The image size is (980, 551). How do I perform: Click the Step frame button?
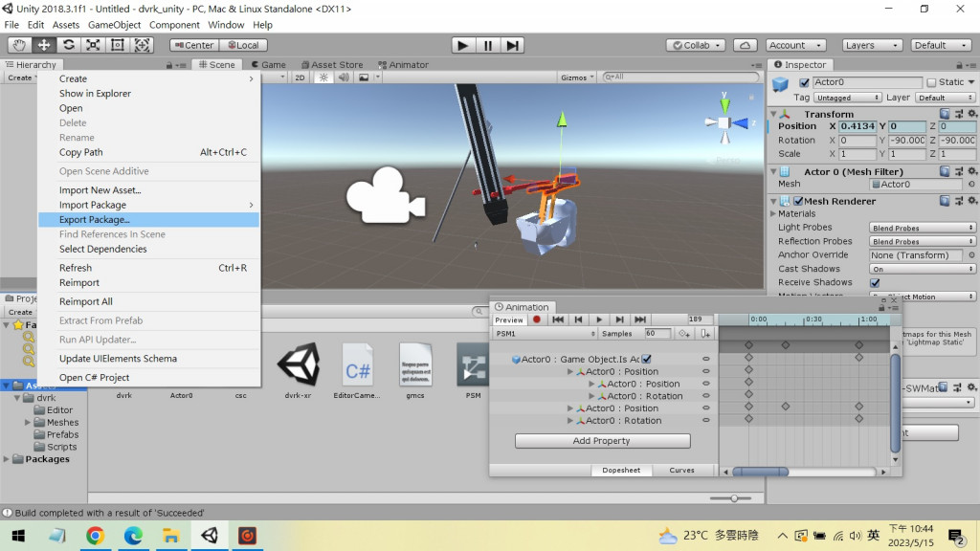[x=512, y=45]
